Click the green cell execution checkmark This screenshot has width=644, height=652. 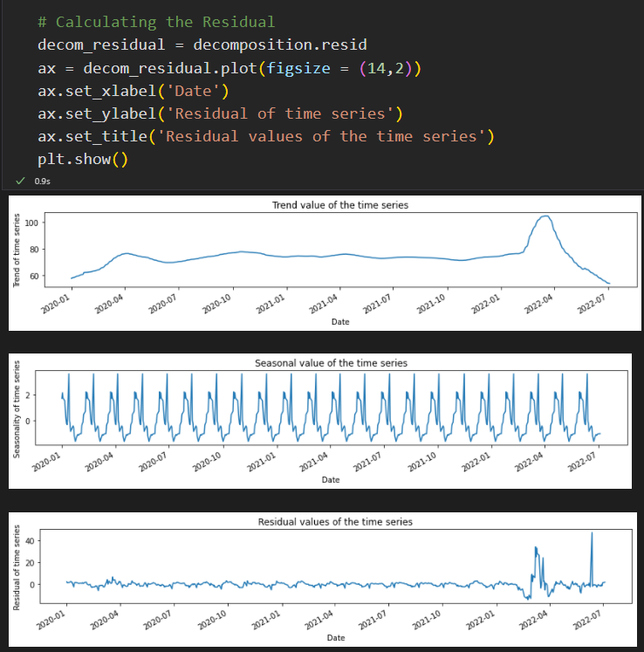pos(20,181)
